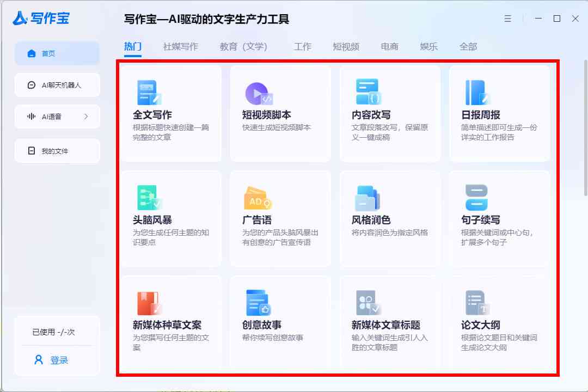Open the 全文写作 tool icon
The width and height of the screenshot is (588, 392).
(x=149, y=93)
